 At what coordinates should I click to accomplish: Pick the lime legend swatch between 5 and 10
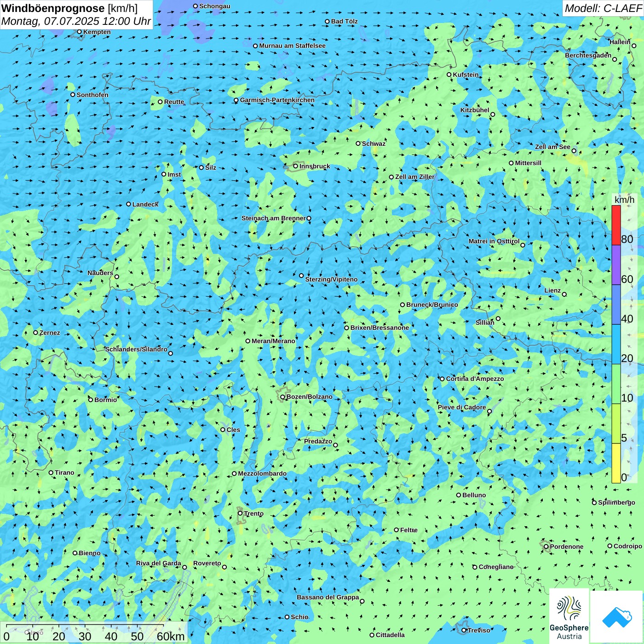point(616,424)
